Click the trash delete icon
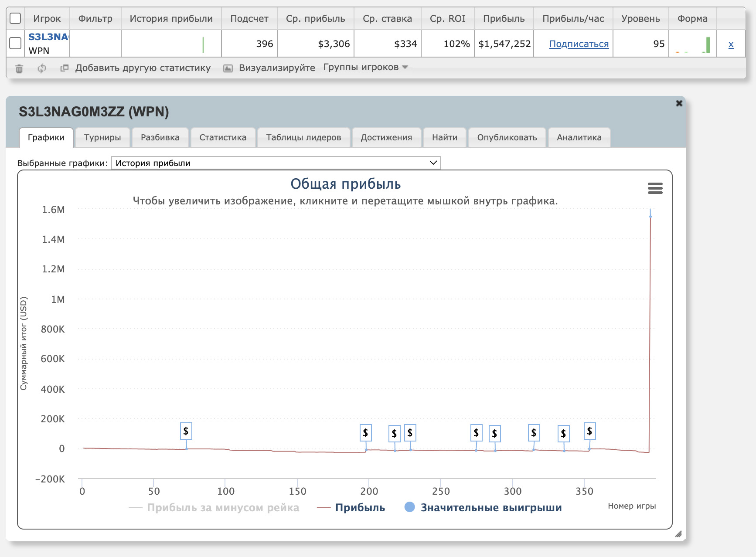Viewport: 756px width, 557px height. coord(19,68)
